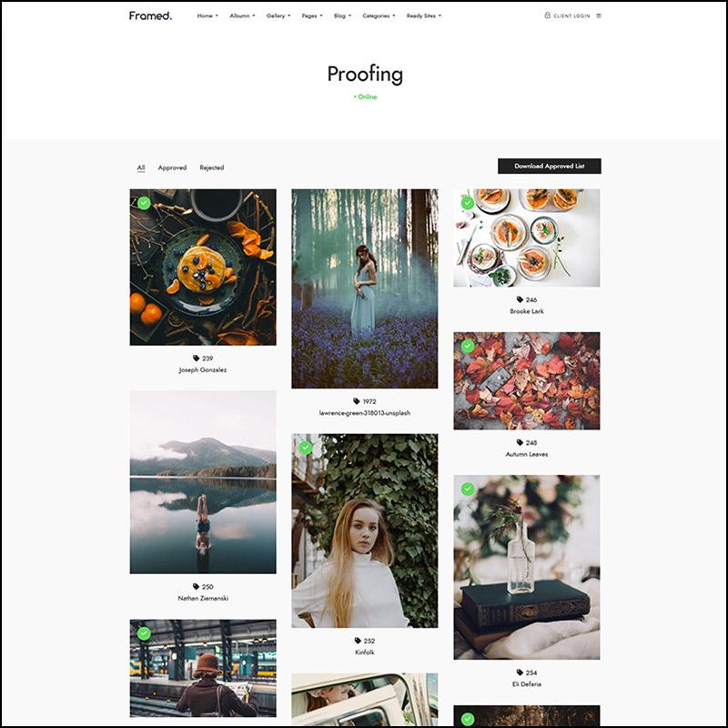Click the tag icon beside 254
Viewport: 728px width, 728px height.
(x=520, y=672)
